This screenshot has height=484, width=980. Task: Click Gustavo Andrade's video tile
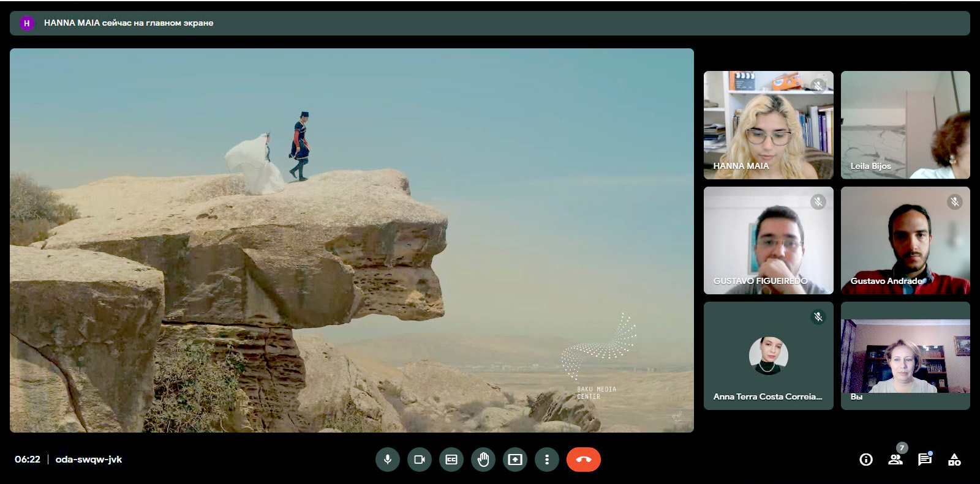point(905,240)
